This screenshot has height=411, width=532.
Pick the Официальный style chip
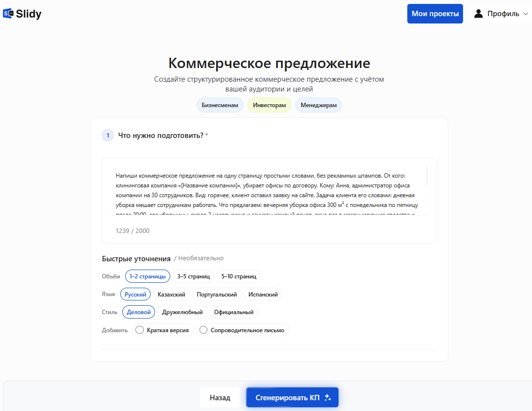click(x=234, y=312)
